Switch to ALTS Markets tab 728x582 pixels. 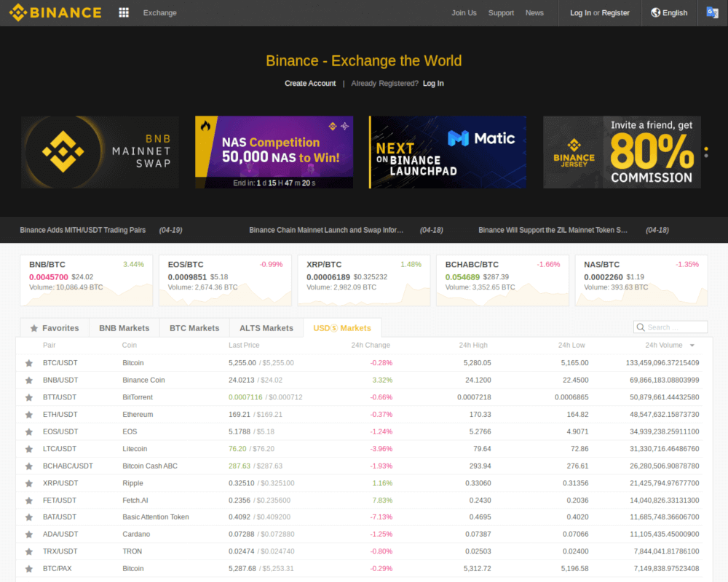[x=266, y=328]
